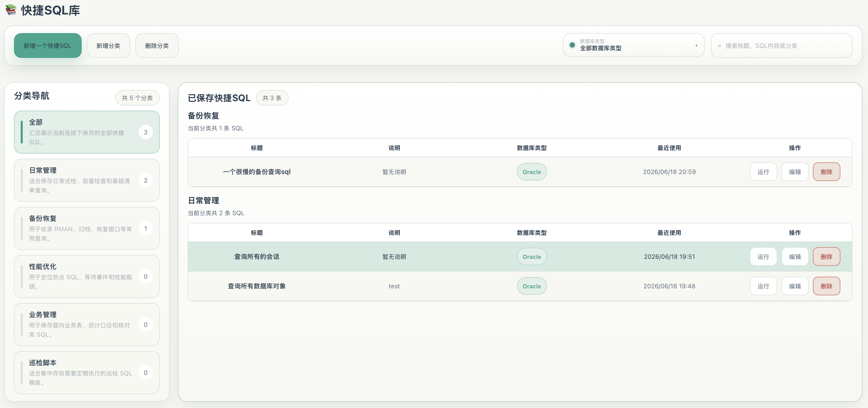Image resolution: width=868 pixels, height=408 pixels.
Task: Click the 删除分类 button
Action: click(157, 46)
